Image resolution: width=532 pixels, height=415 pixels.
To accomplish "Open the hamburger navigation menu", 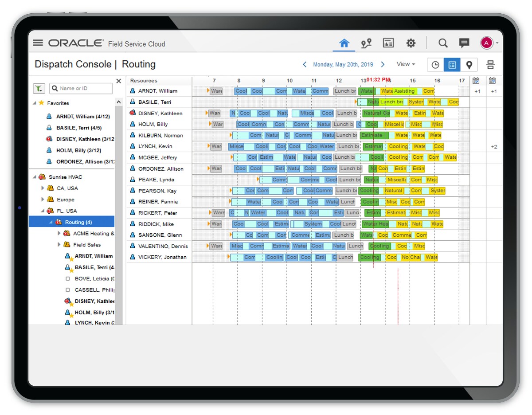I will tap(38, 43).
